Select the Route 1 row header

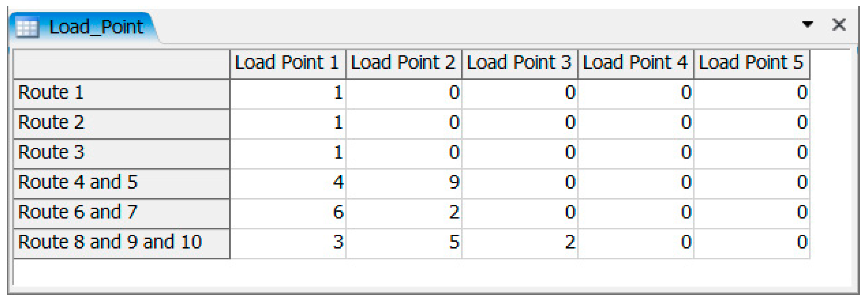click(x=121, y=93)
